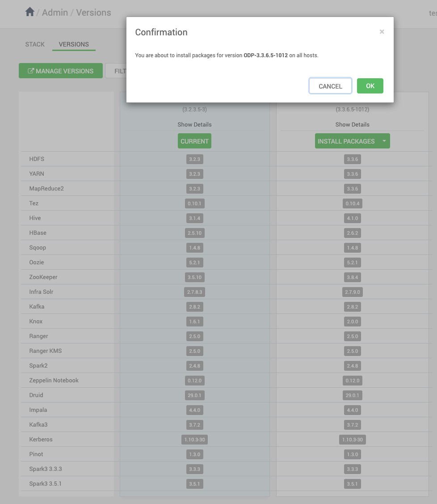437x504 pixels.
Task: Show Details for version 3.3.6.5-1012
Action: pos(352,124)
